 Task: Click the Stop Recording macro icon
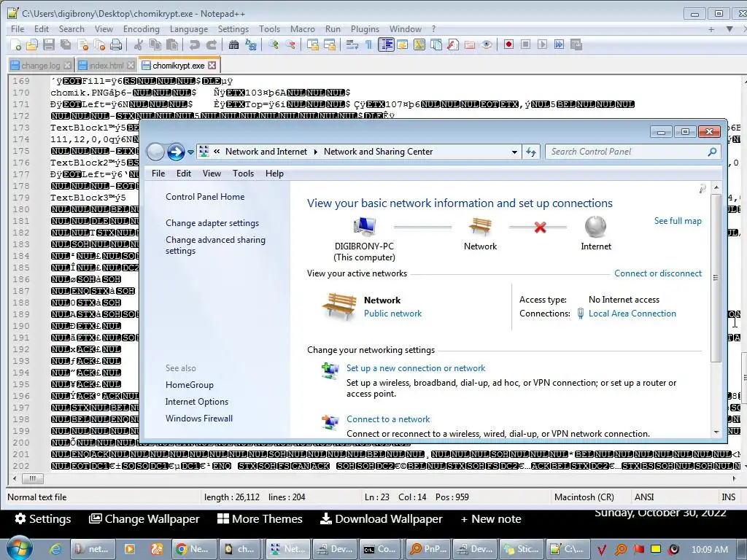[525, 44]
